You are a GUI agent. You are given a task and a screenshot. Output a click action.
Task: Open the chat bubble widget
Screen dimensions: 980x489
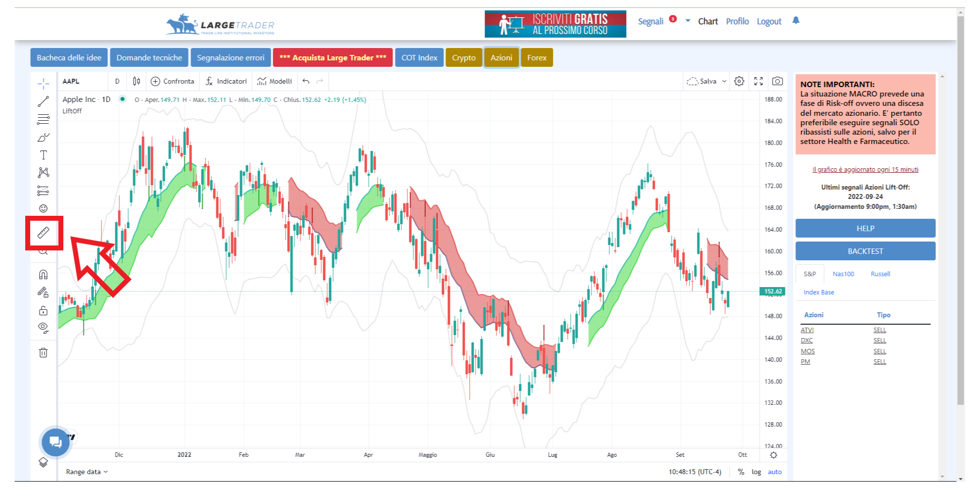pos(55,442)
